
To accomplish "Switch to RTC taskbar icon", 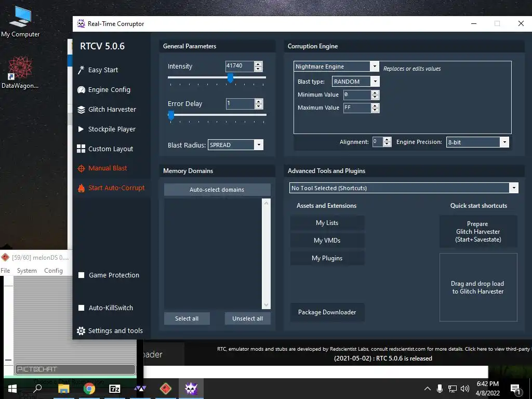I will (191, 389).
